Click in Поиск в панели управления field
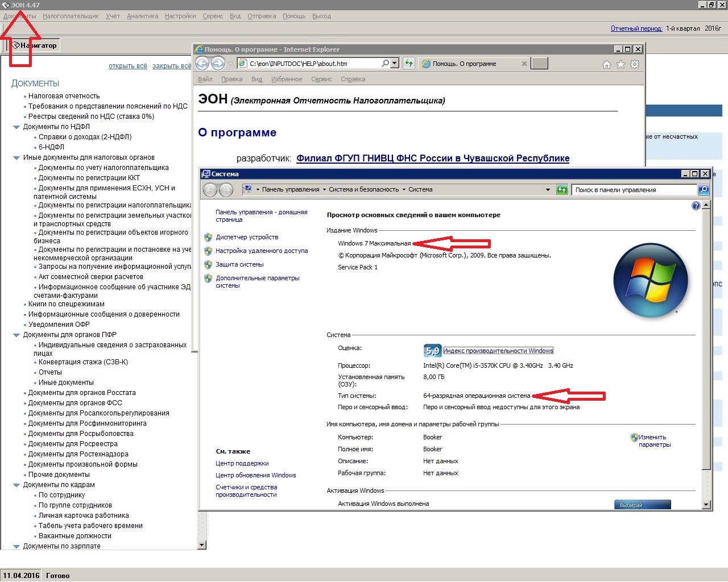This screenshot has width=728, height=582. [634, 190]
